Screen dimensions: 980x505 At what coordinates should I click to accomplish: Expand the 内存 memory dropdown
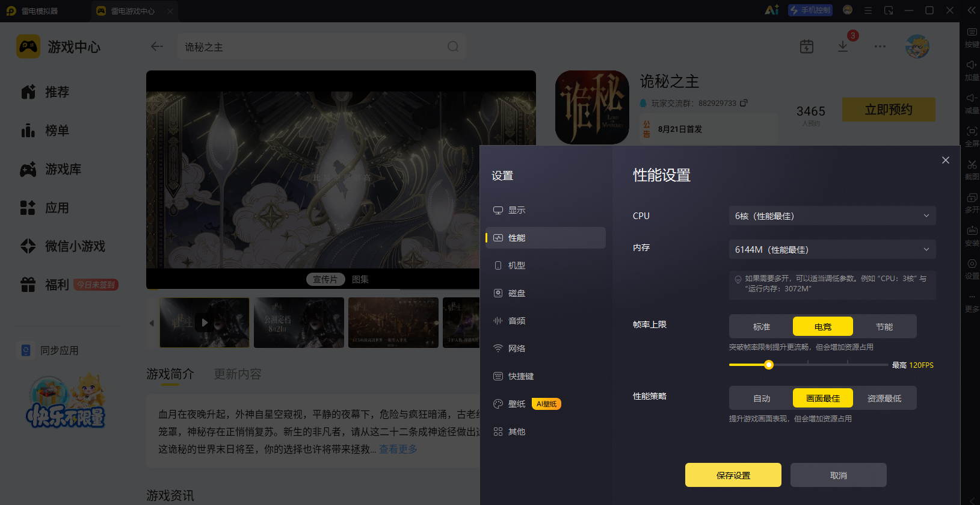832,249
